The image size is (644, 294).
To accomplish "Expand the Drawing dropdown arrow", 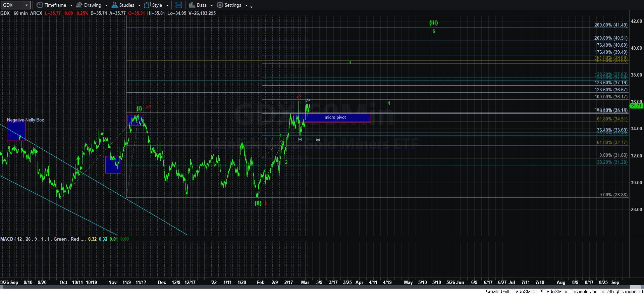I will (x=106, y=5).
